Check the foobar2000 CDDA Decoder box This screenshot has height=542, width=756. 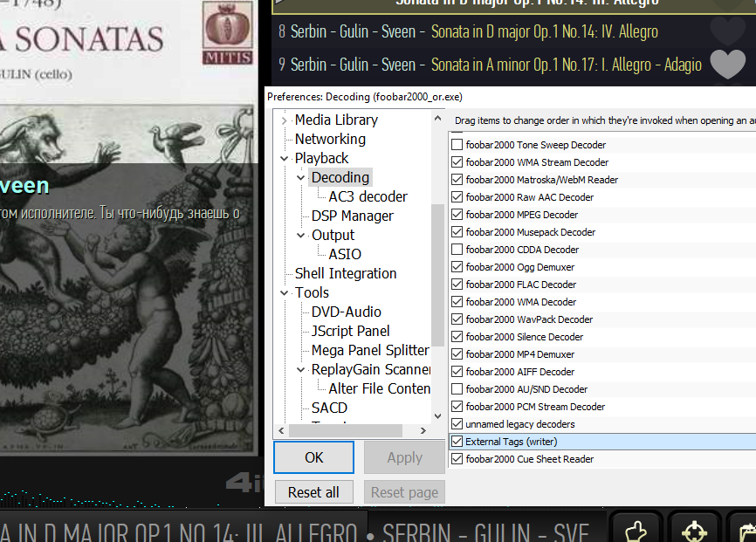click(457, 250)
